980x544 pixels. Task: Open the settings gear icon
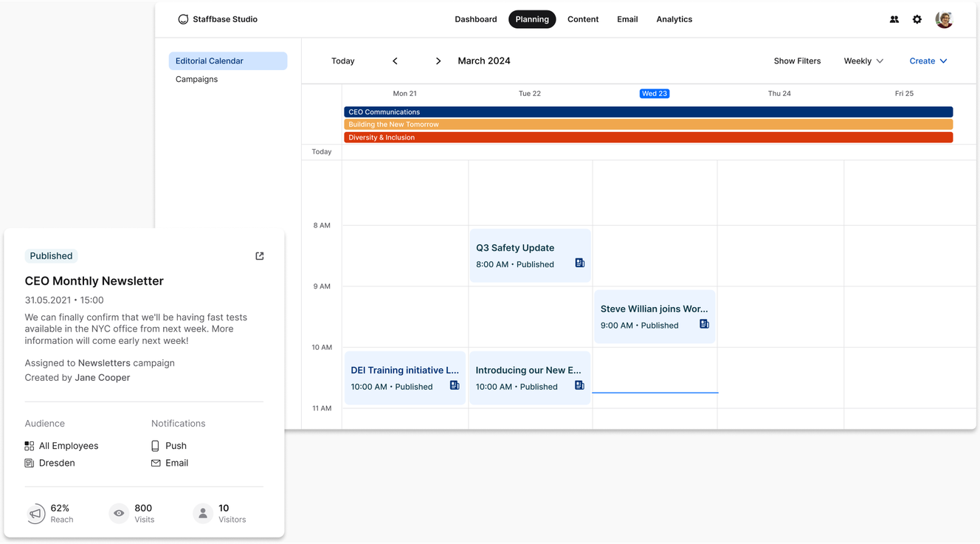point(917,19)
